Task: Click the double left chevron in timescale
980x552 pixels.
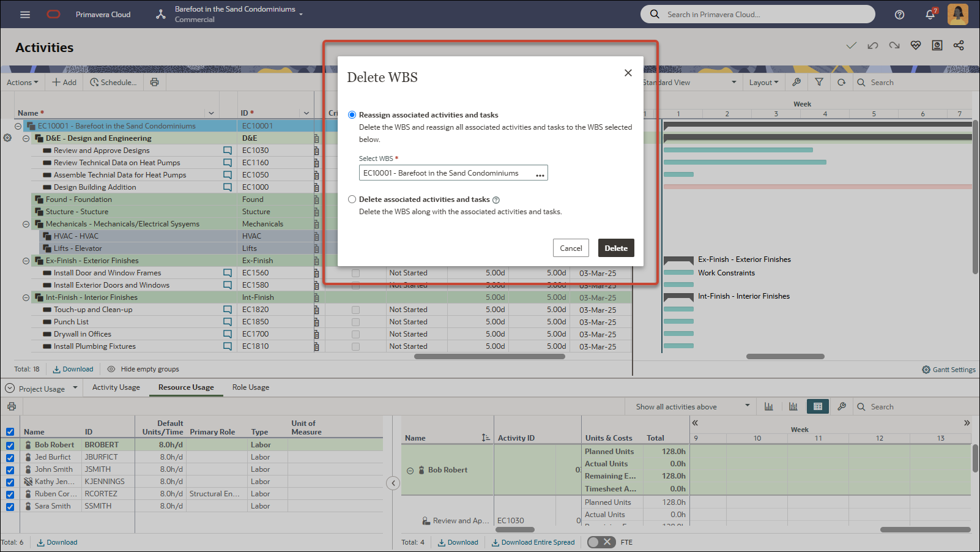Action: click(695, 423)
